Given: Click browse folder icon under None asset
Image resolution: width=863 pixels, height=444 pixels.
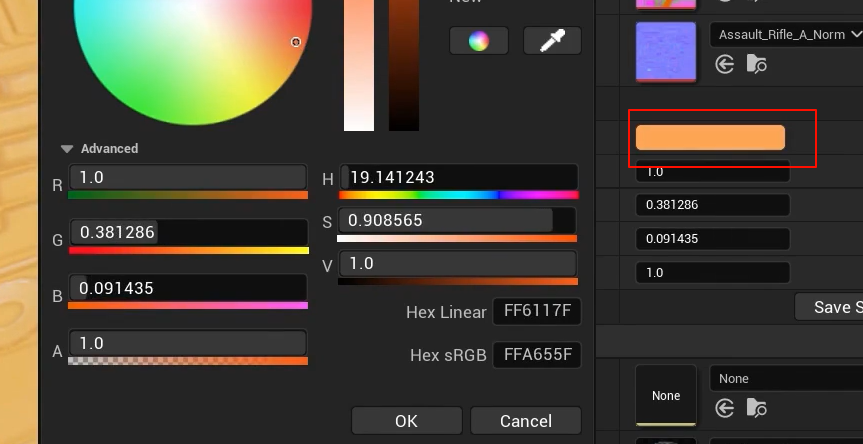Looking at the screenshot, I should [x=756, y=408].
